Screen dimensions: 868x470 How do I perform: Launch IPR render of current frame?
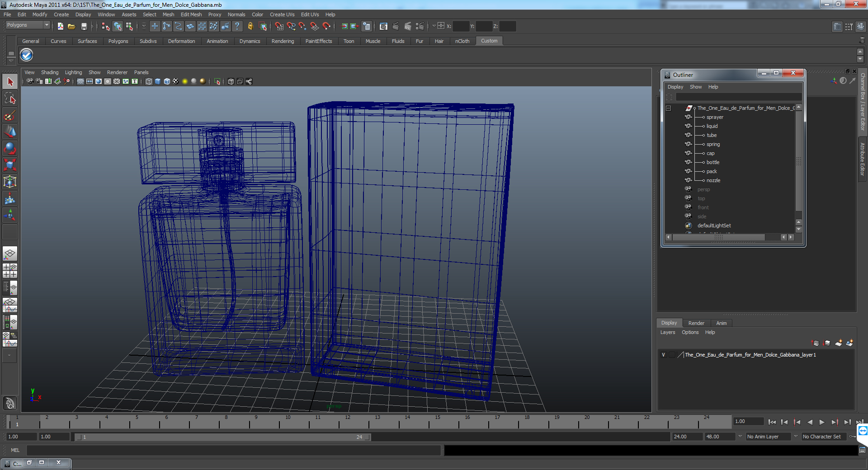[408, 26]
